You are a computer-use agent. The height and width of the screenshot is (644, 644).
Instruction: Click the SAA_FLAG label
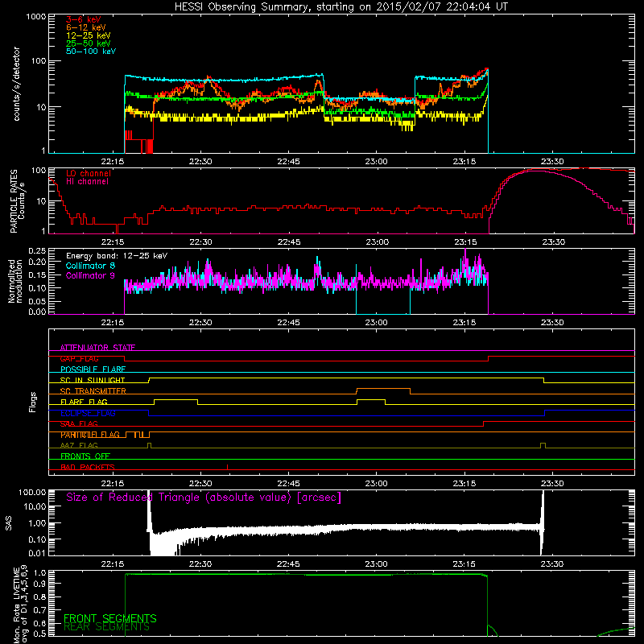79,423
